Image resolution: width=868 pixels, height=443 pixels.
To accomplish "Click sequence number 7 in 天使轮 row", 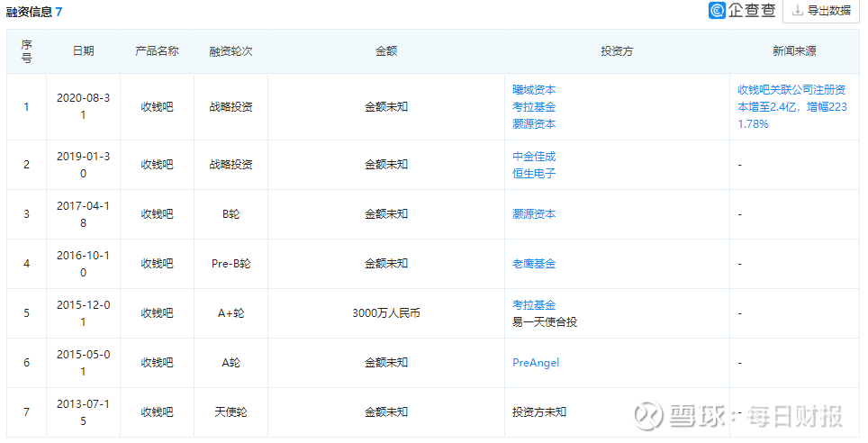I will pyautogui.click(x=27, y=412).
